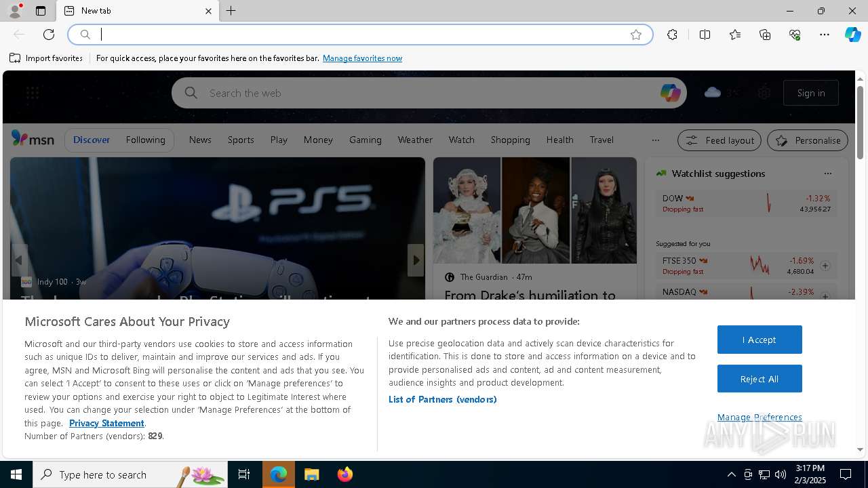Go to msn logo home
Viewport: 868px width, 488px height.
coord(33,139)
